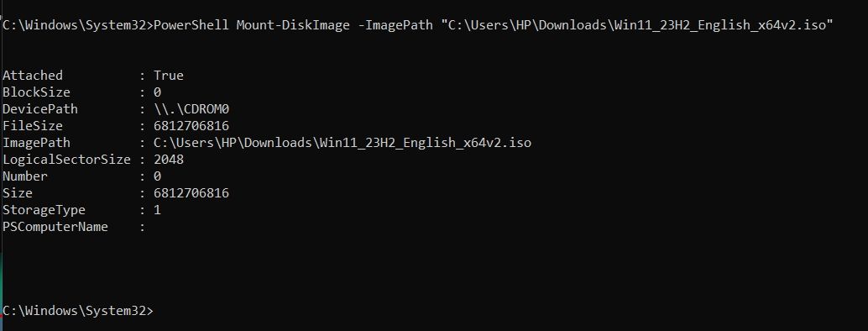
Task: Click the Number property value
Action: point(158,176)
